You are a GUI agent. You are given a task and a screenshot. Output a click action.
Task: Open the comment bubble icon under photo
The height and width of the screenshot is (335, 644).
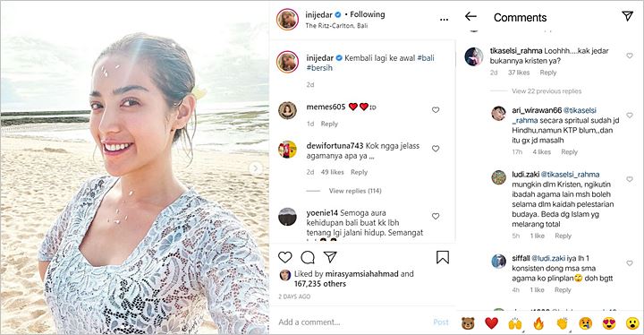(308, 258)
